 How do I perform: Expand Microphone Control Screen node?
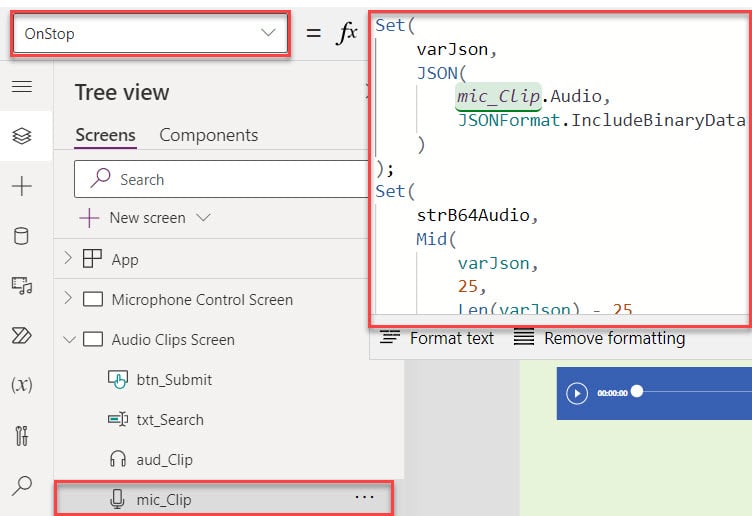click(x=68, y=298)
